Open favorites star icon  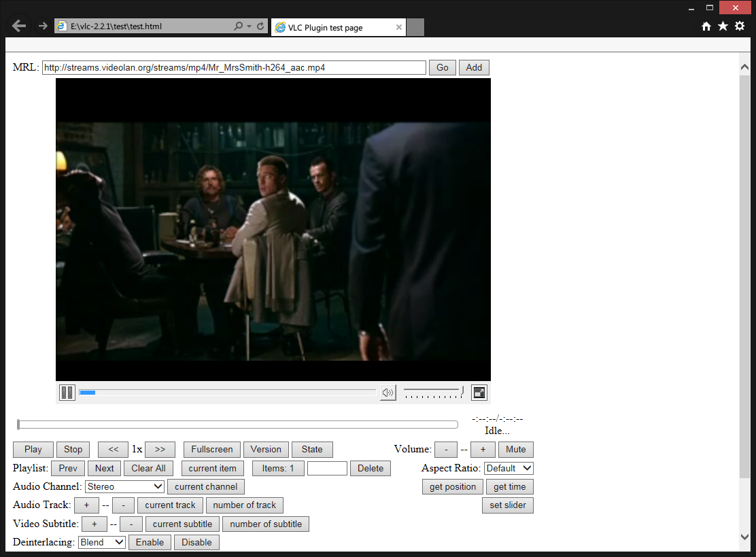723,26
